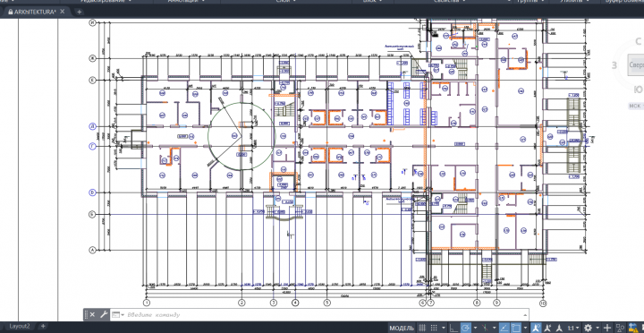Select axis bubble 1 at bottom
Screen dimensions: 644x333
(x=147, y=303)
